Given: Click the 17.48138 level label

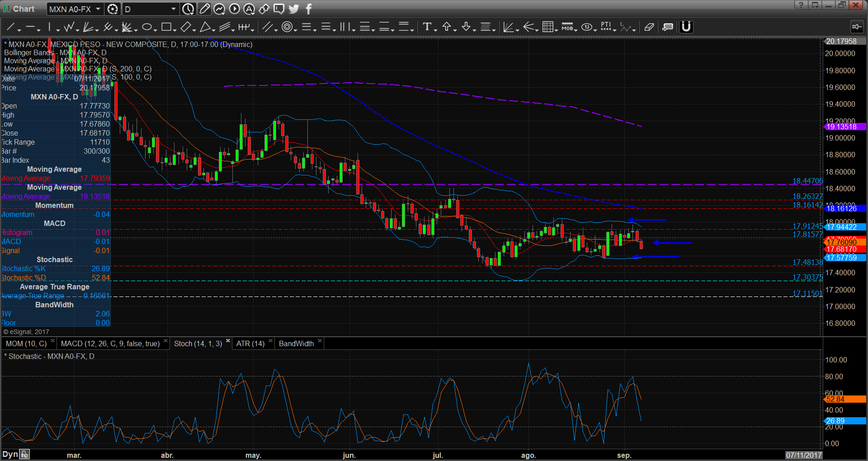Looking at the screenshot, I should 807,263.
